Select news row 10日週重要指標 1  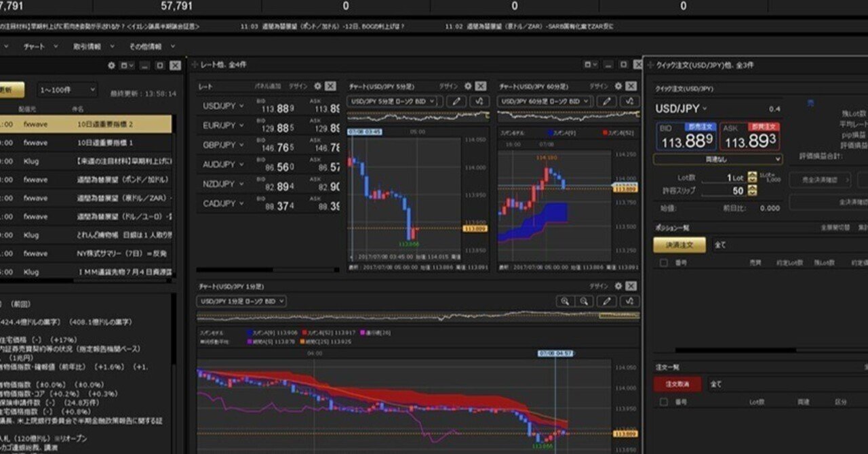pos(85,143)
